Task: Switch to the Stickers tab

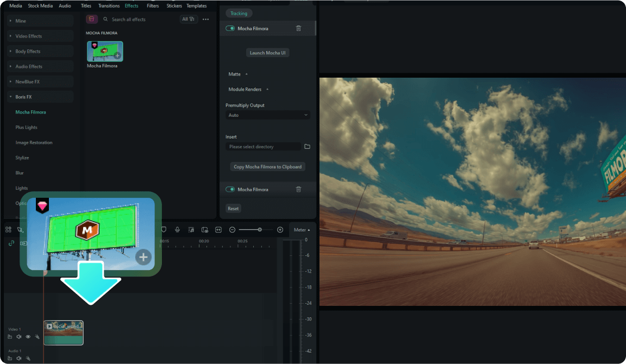Action: point(174,5)
